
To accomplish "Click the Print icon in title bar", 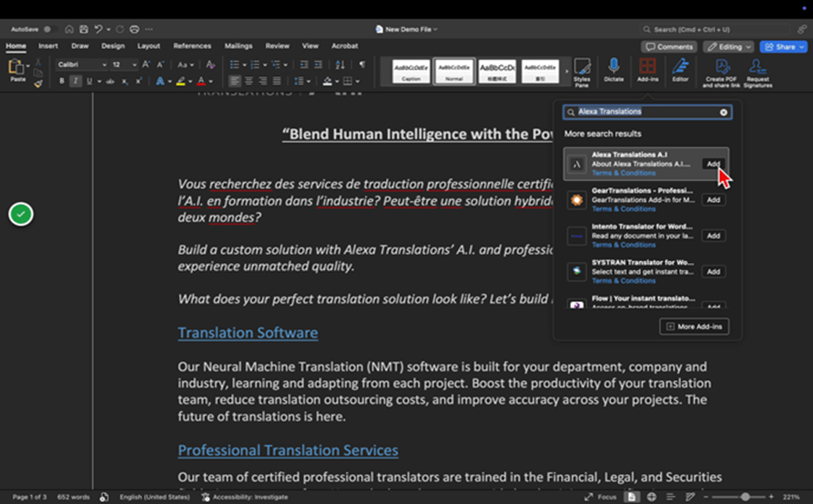I will click(x=135, y=29).
